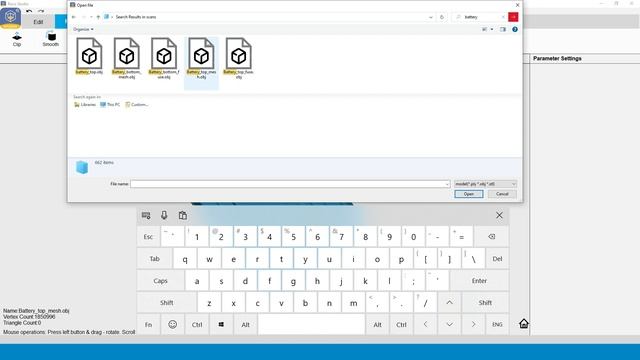
Task: Toggle the Caps lock key
Action: 160,281
